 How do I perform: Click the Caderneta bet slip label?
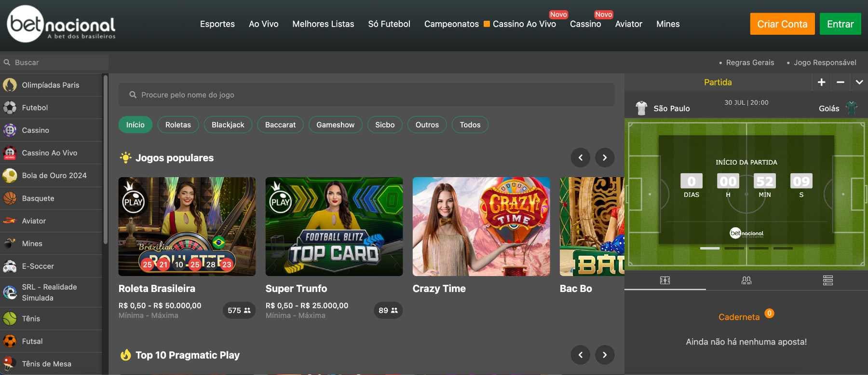point(739,317)
